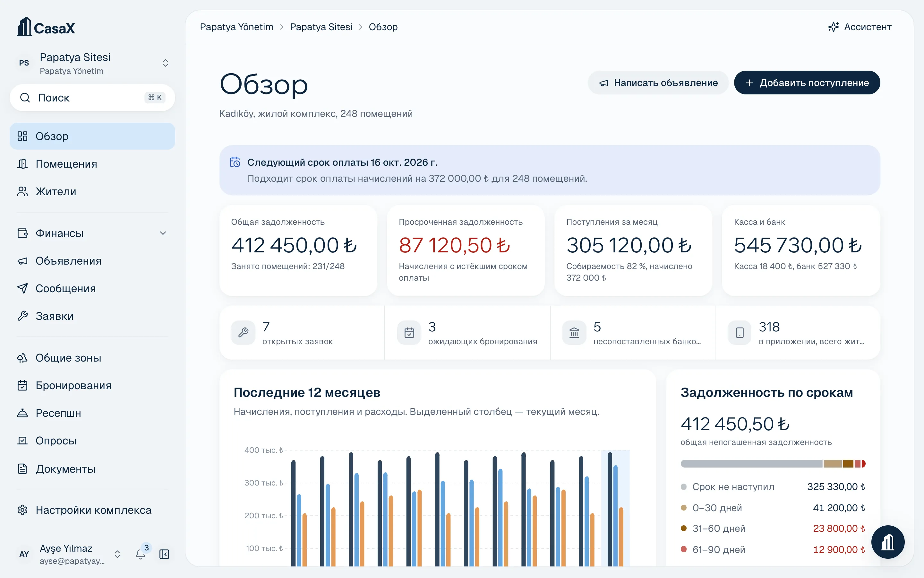The image size is (924, 578).
Task: Click phone icon for в приложении
Action: tap(740, 333)
